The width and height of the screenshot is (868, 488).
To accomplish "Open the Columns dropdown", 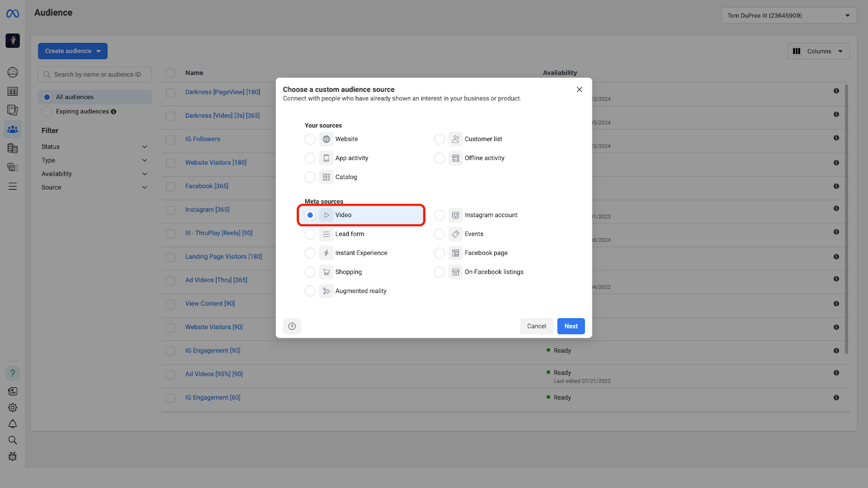I will pos(819,51).
